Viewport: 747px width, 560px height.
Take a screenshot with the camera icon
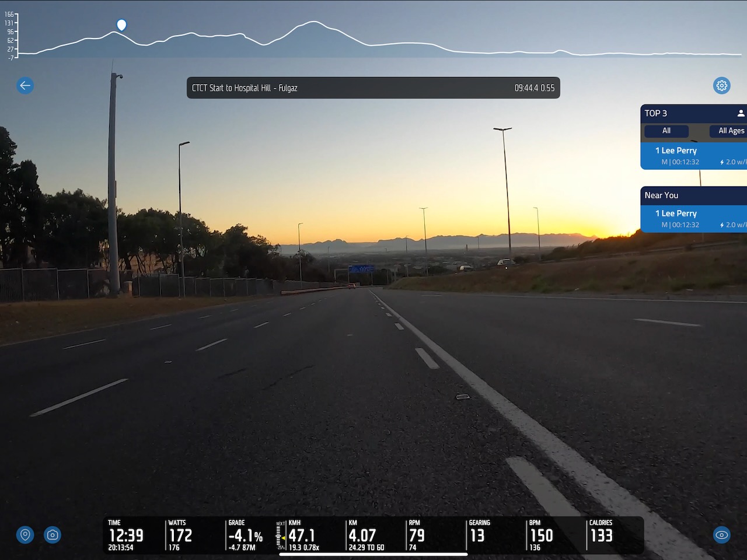(x=53, y=535)
